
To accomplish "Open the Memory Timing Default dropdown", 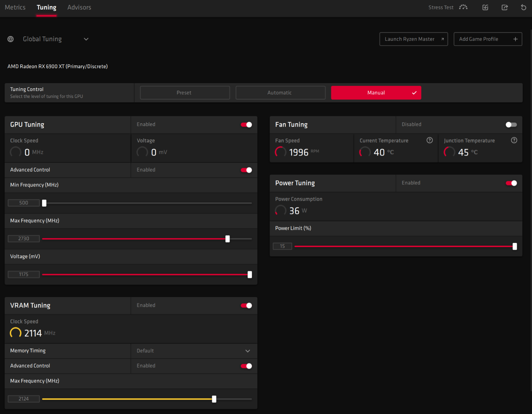I will pyautogui.click(x=194, y=351).
